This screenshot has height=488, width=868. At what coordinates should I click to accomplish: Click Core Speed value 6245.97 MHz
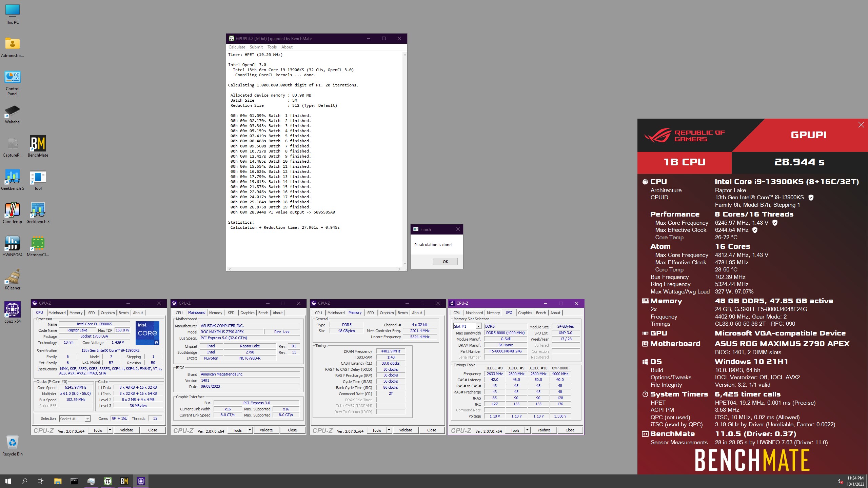click(x=76, y=387)
